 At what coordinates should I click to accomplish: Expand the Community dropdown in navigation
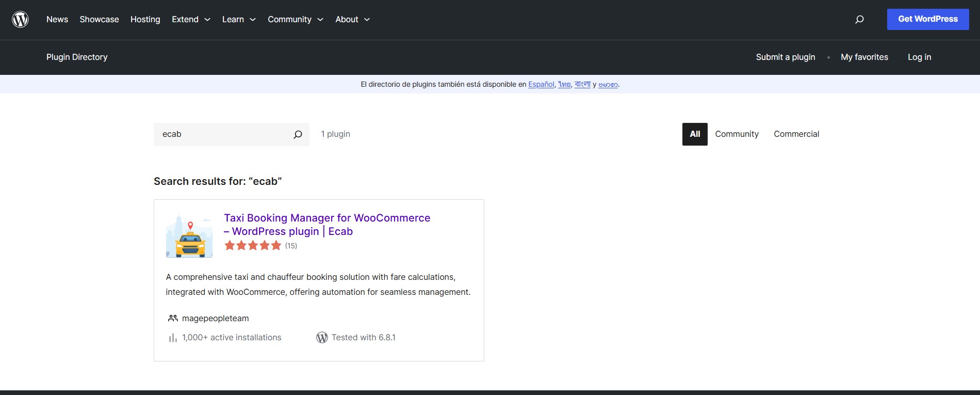[x=296, y=20]
